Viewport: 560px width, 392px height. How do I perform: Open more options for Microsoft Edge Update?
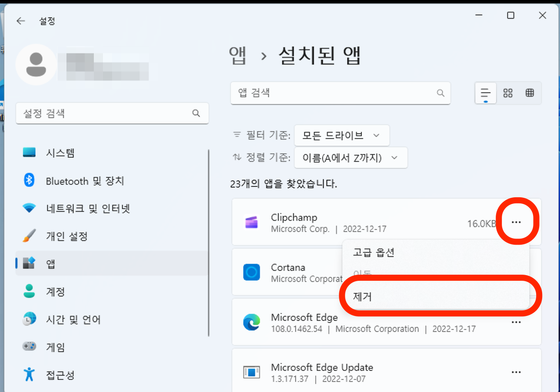coord(516,372)
